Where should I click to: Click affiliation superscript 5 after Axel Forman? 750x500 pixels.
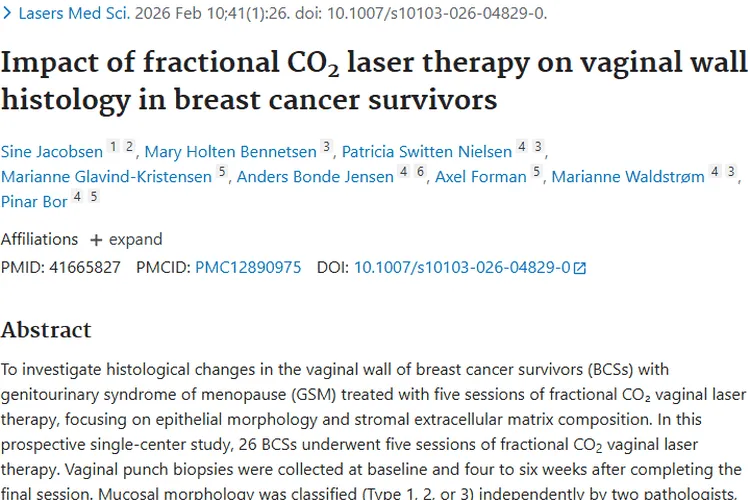537,172
